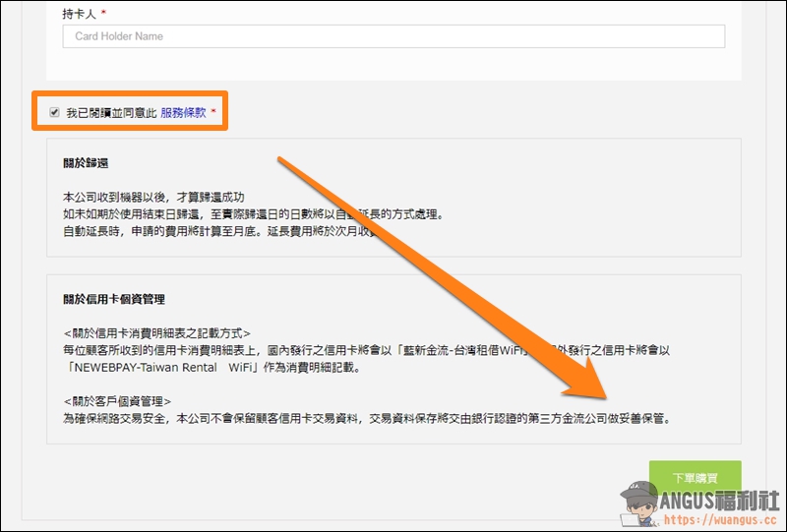
Task: Click the green 下單購買 button
Action: coord(695,478)
